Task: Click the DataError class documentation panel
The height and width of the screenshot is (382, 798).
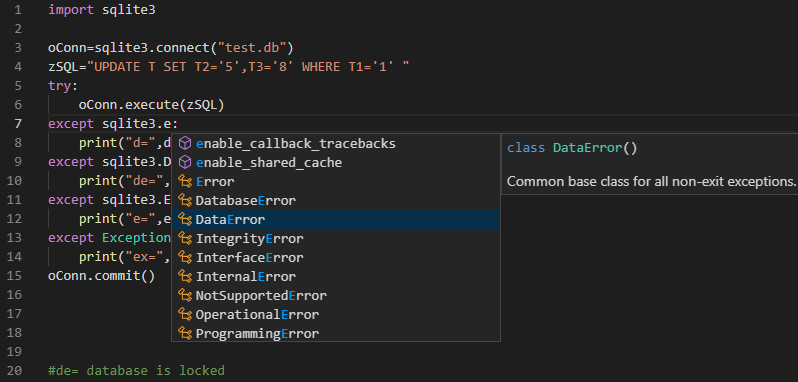Action: coord(649,164)
